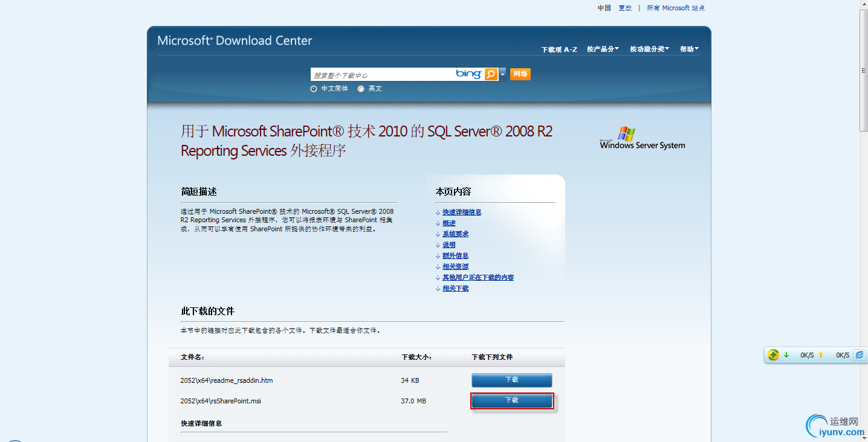
Task: Click the Internet Explorer icon in speed widget
Action: coord(860,355)
